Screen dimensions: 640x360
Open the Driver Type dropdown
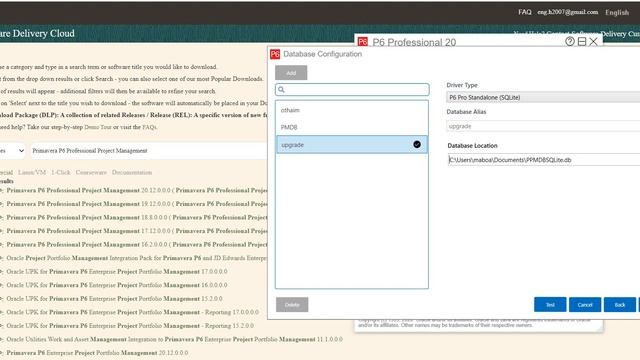543,97
